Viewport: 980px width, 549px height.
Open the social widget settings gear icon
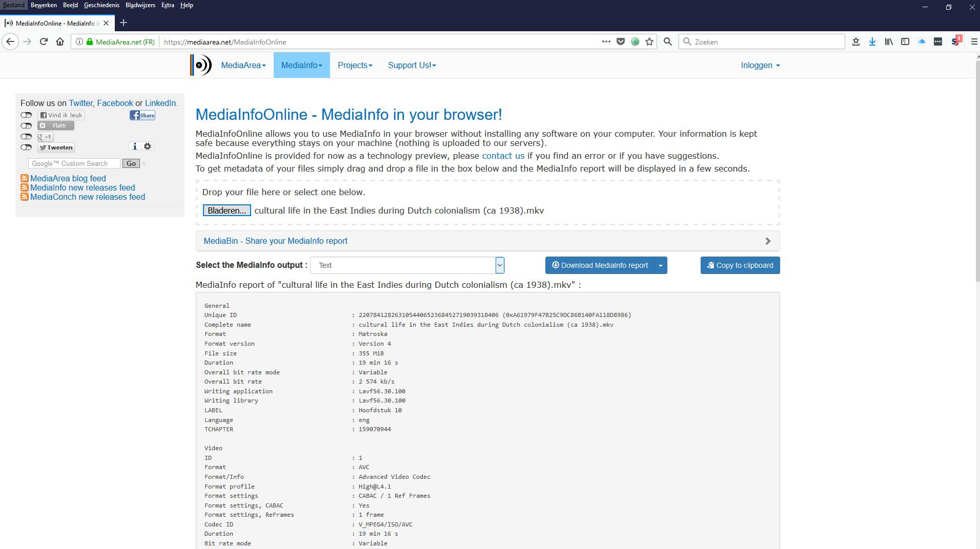click(x=147, y=146)
